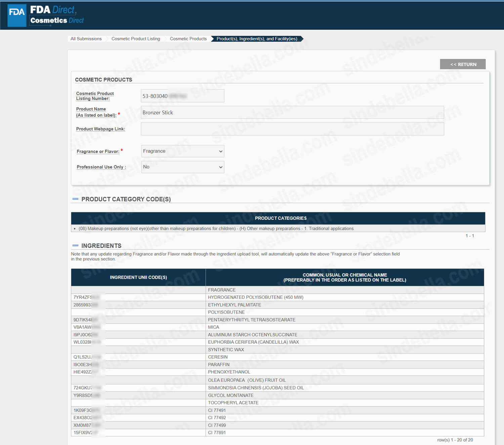Screen dimensions: 504x445
Task: Click the FDA Direct Cosmetics Direct title
Action: click(x=56, y=15)
